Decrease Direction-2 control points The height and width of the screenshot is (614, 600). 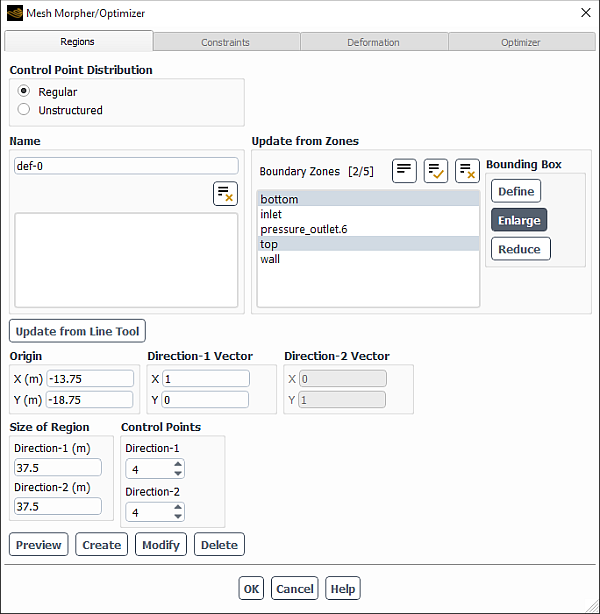click(178, 516)
